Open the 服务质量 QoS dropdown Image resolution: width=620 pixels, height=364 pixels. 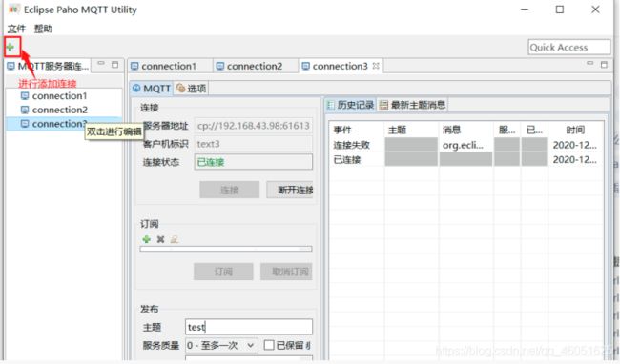point(221,346)
